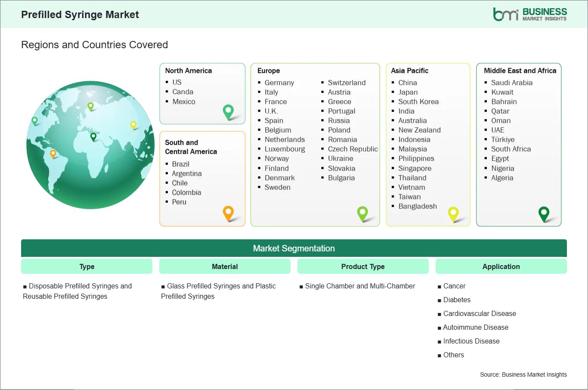Select the Material segmentation header
This screenshot has height=390, width=588.
pos(225,266)
